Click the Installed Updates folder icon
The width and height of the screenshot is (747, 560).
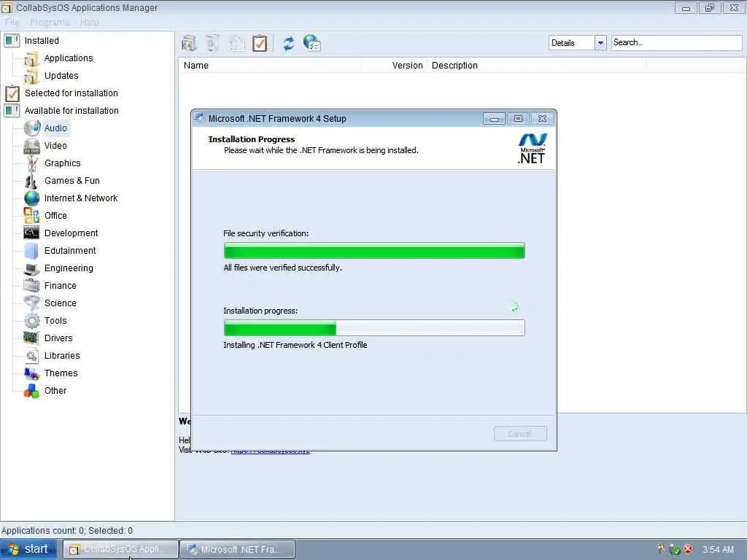(x=31, y=76)
